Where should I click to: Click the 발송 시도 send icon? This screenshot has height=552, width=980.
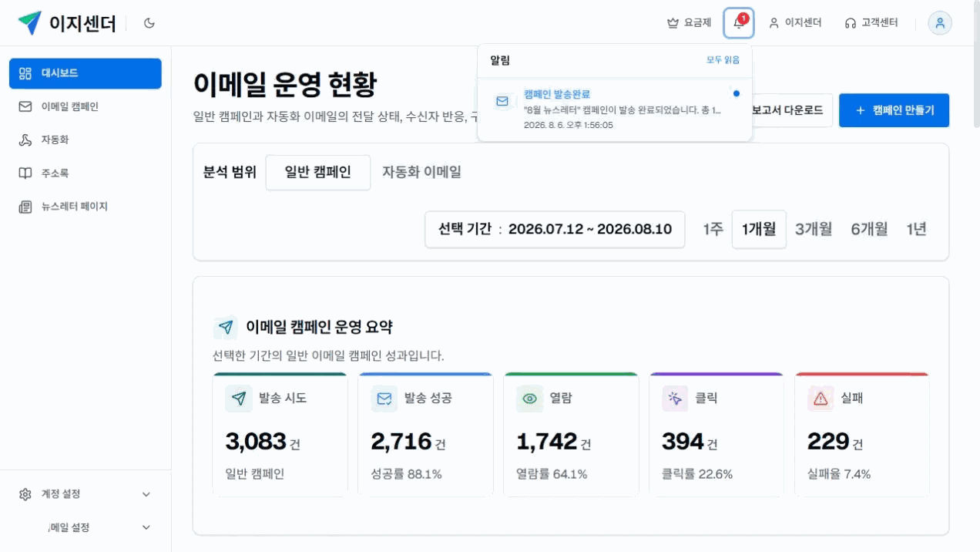[239, 399]
